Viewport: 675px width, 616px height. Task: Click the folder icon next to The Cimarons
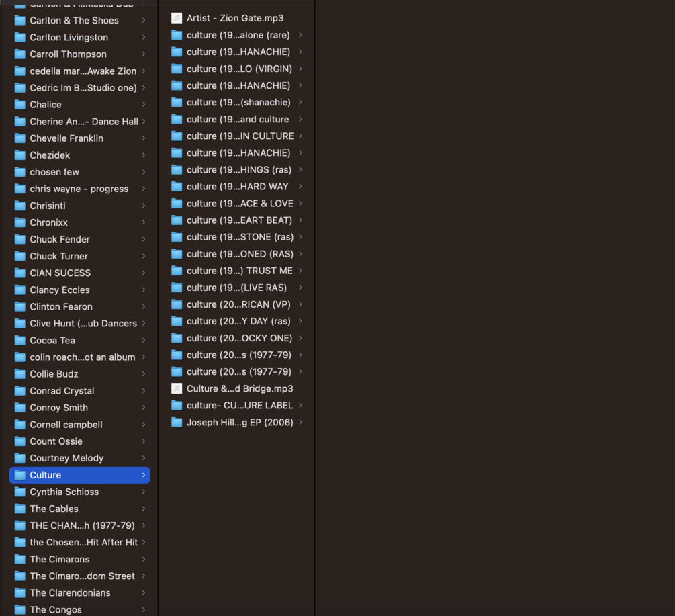[19, 559]
